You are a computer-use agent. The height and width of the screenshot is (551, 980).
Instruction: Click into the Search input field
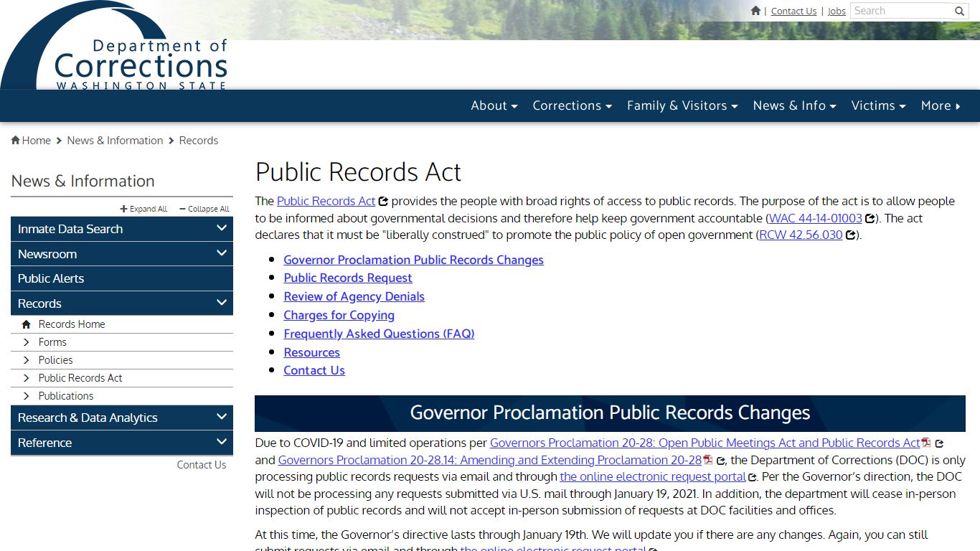coord(901,11)
